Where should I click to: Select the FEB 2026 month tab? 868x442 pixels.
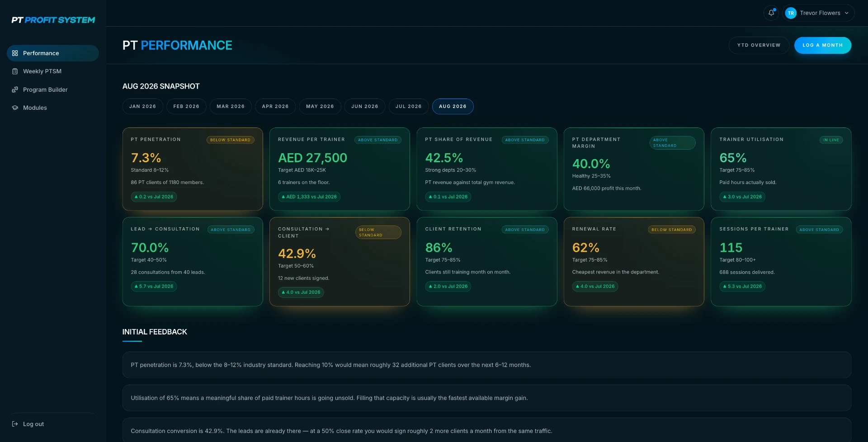tap(186, 107)
